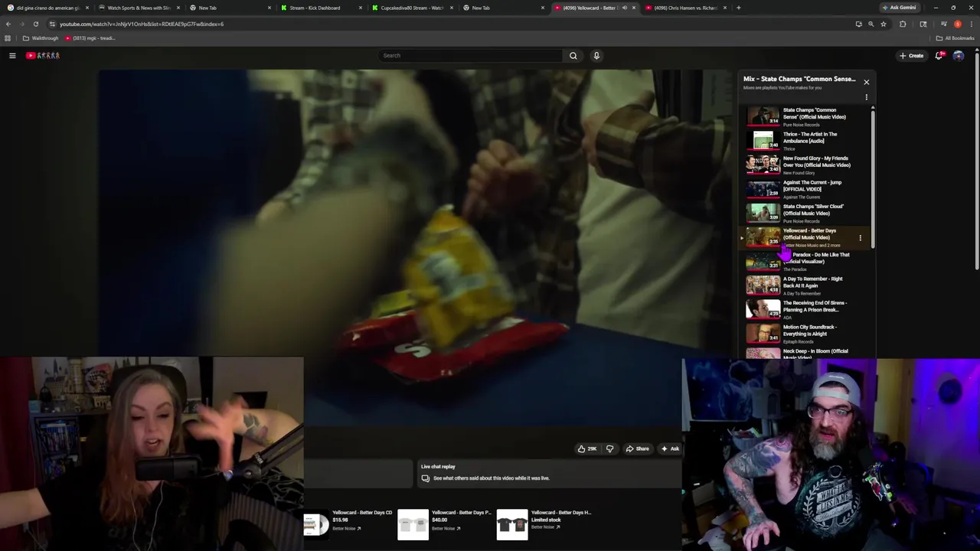Click the black shirts product thumbnail
This screenshot has height=551, width=980.
[x=512, y=524]
